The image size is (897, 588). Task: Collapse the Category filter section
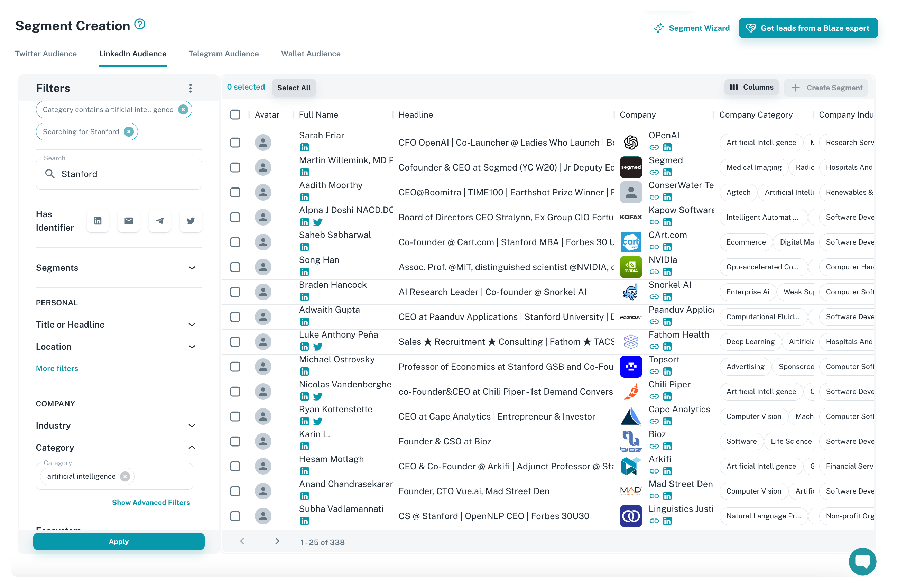coord(192,448)
